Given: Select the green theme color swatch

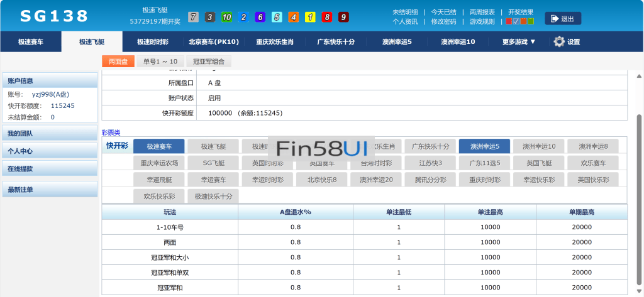Looking at the screenshot, I should pyautogui.click(x=531, y=21).
